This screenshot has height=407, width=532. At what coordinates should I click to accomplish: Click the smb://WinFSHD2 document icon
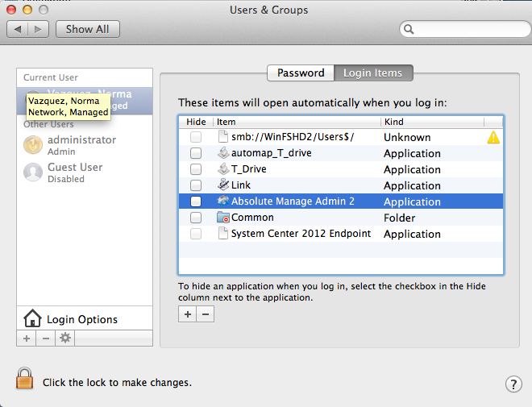point(223,137)
